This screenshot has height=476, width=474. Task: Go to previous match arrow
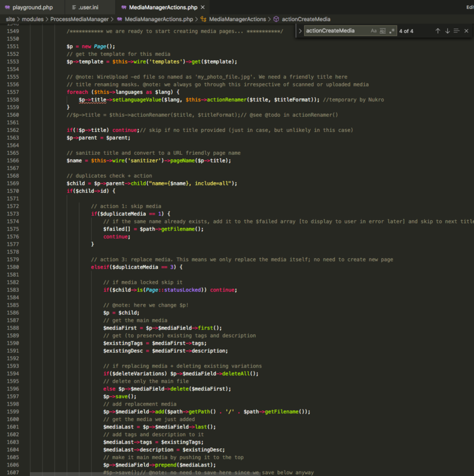[438, 31]
